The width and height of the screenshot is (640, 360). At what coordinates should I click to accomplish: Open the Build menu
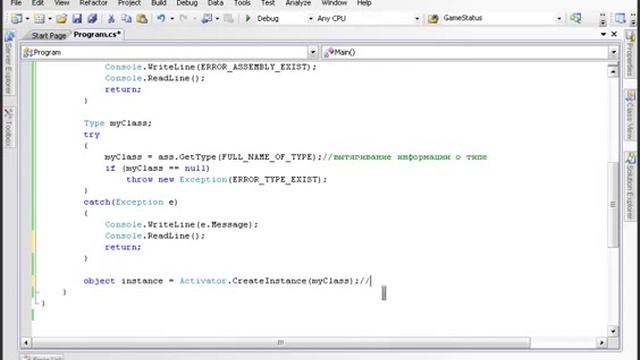(159, 3)
